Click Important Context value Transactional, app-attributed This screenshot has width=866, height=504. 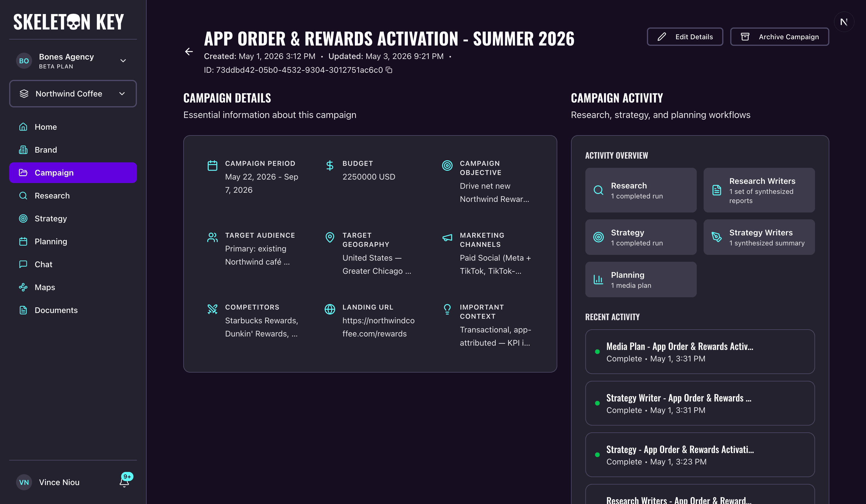(495, 336)
